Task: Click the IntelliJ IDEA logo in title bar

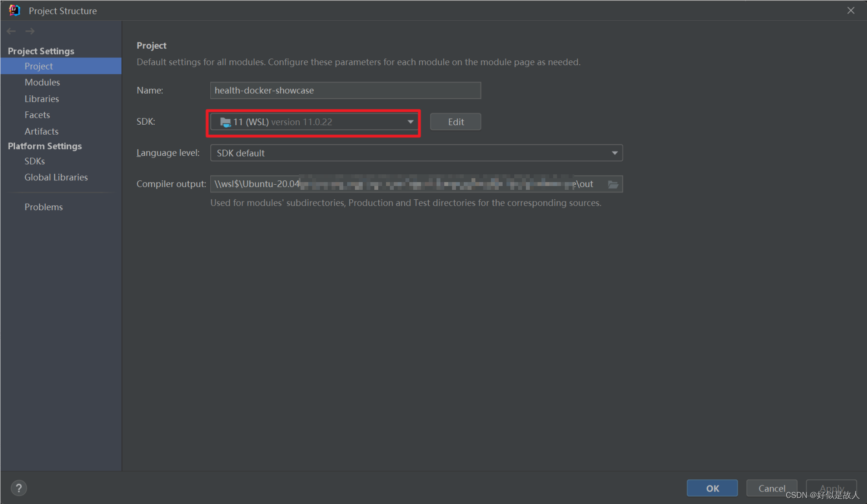Action: click(x=14, y=10)
